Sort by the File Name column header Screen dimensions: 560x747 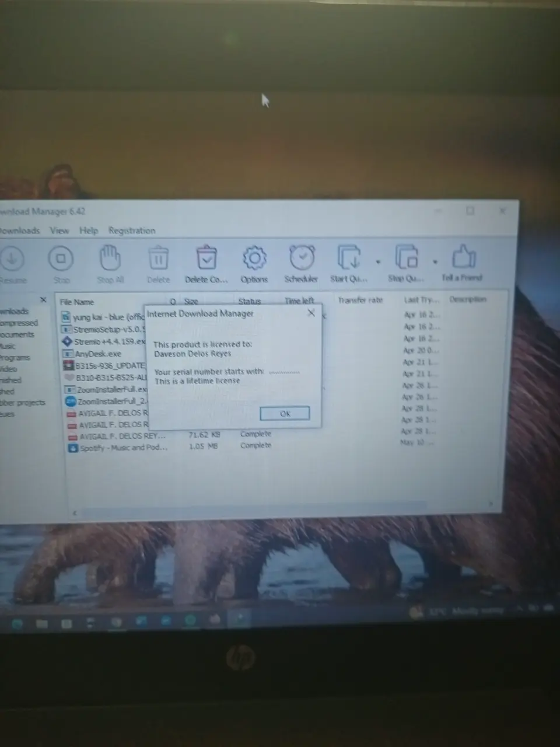(76, 302)
